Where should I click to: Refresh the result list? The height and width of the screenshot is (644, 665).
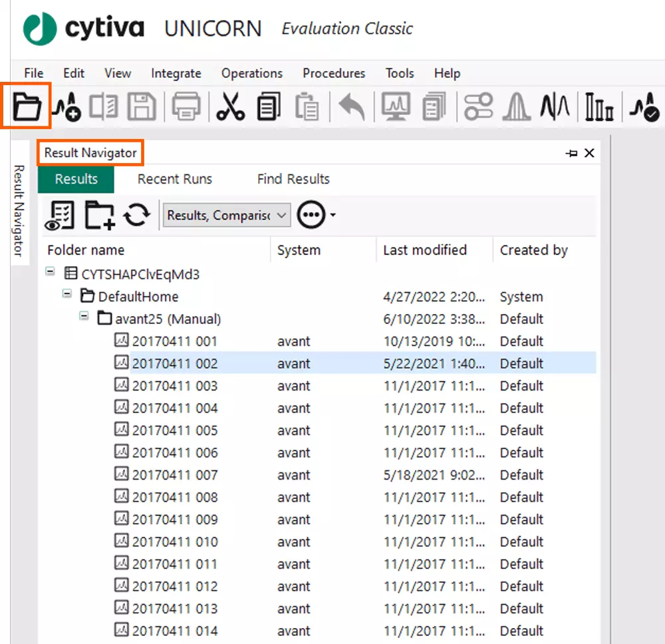click(x=138, y=214)
